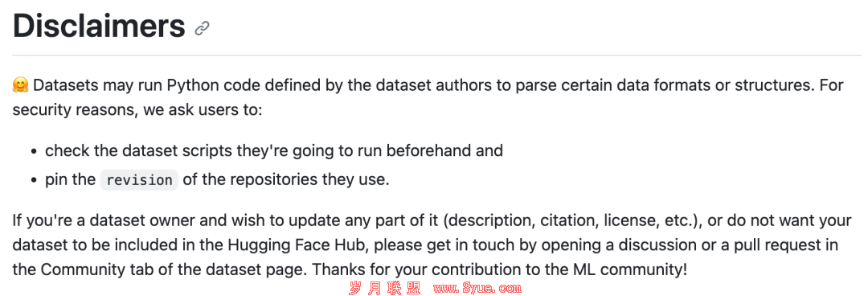Screen dimensions: 868x296
Task: Click the horizontal divider below the heading
Action: coord(436,55)
